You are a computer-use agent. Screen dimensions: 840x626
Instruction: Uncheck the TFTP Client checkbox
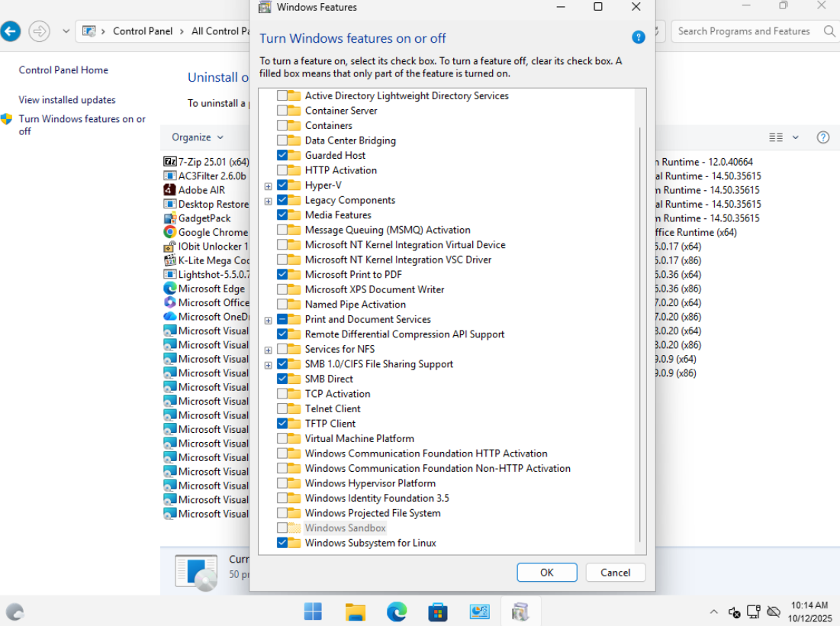pos(282,424)
